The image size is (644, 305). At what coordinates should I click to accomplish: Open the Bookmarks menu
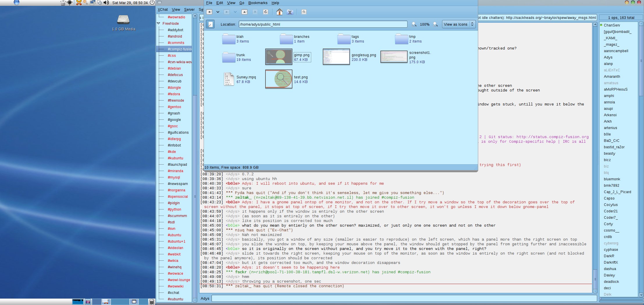tap(258, 3)
